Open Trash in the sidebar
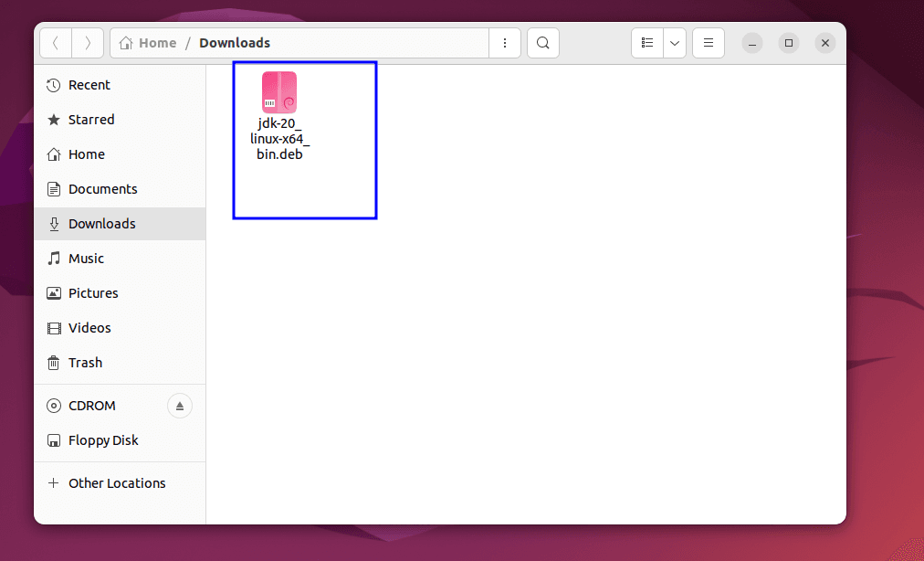Image resolution: width=924 pixels, height=561 pixels. click(121, 363)
